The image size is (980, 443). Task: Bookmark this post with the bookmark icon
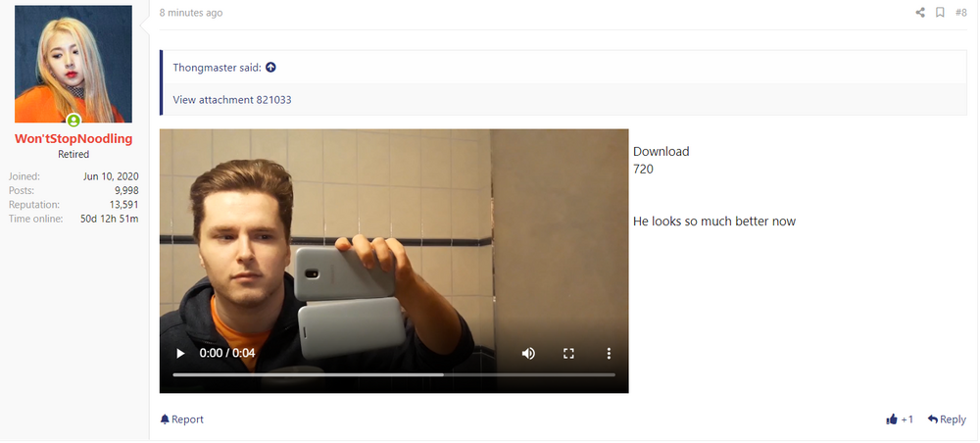tap(940, 13)
